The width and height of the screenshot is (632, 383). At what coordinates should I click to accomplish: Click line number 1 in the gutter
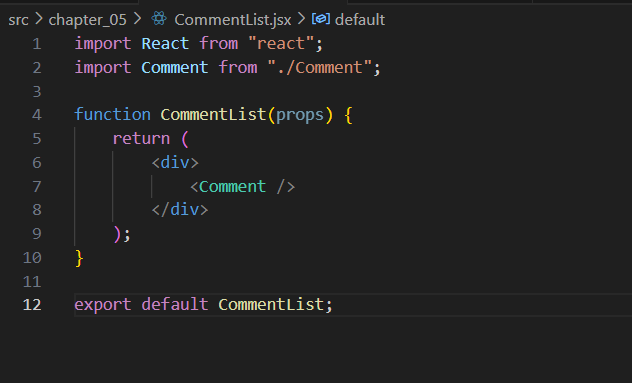click(x=37, y=44)
